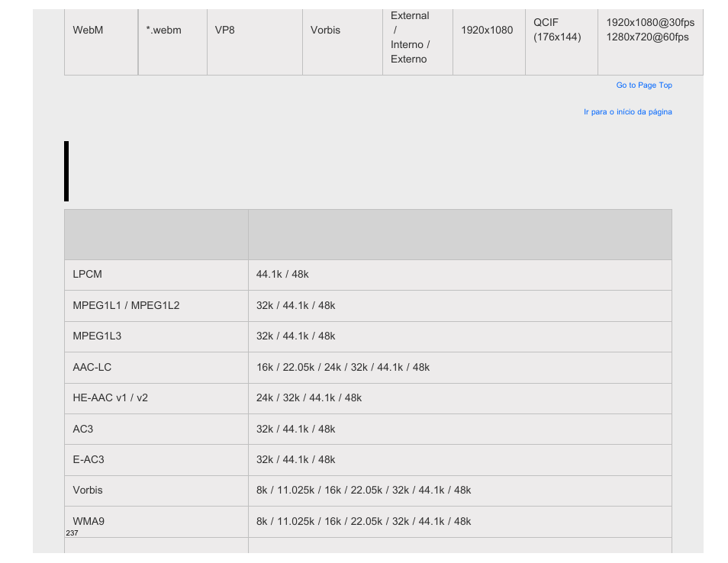The width and height of the screenshot is (728, 563).
Task: Click the AC3 codec cell
Action: 156,429
